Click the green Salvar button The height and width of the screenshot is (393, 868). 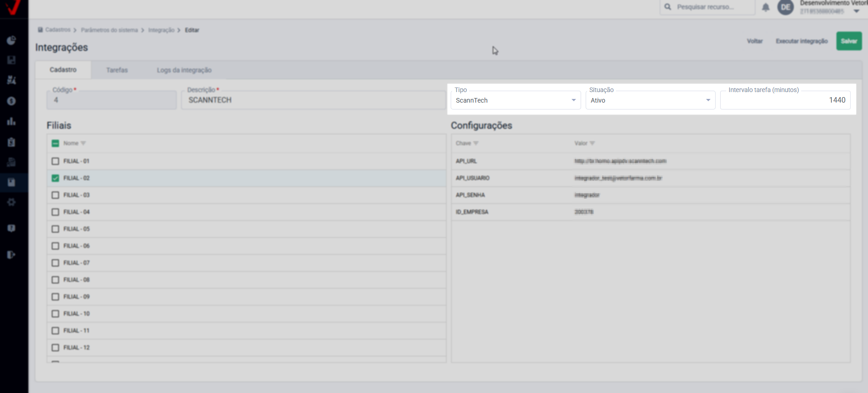tap(849, 41)
